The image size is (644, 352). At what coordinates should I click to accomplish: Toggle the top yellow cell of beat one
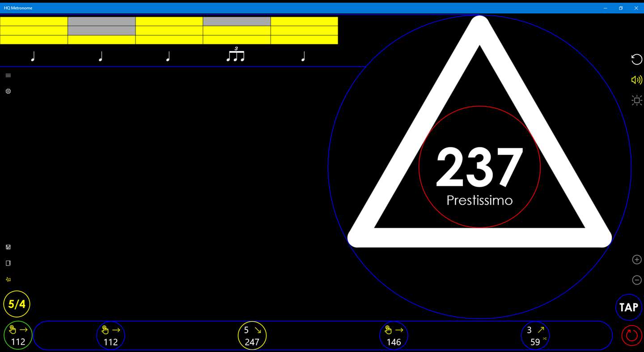pyautogui.click(x=34, y=21)
